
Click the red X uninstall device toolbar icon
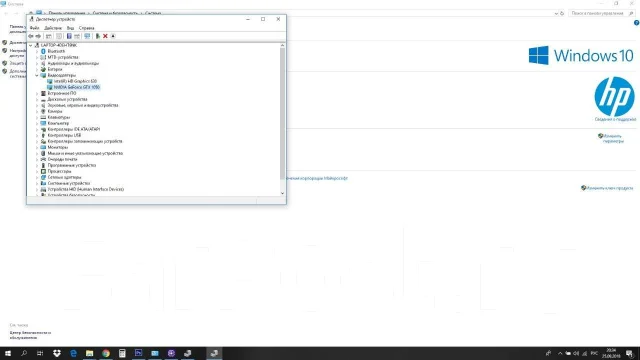pyautogui.click(x=105, y=36)
